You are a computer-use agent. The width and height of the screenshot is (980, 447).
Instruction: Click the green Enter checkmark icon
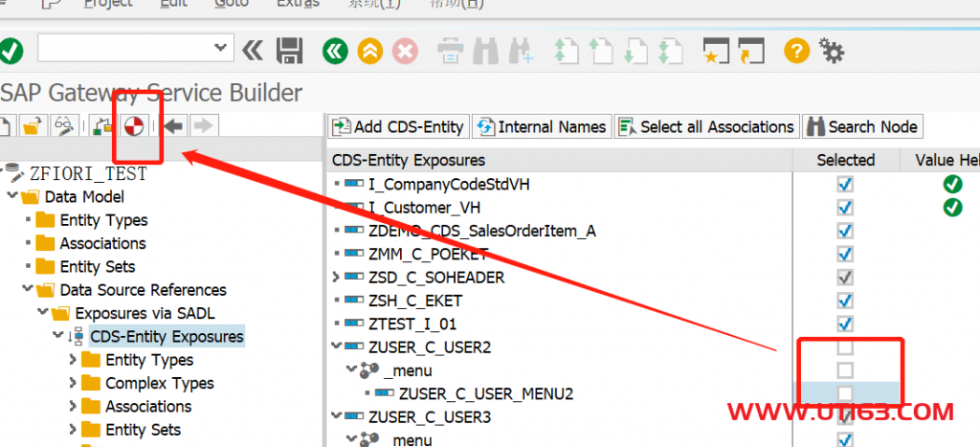coord(11,51)
